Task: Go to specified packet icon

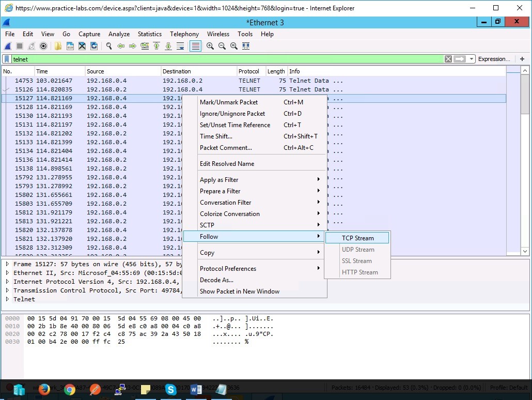Action: point(145,46)
